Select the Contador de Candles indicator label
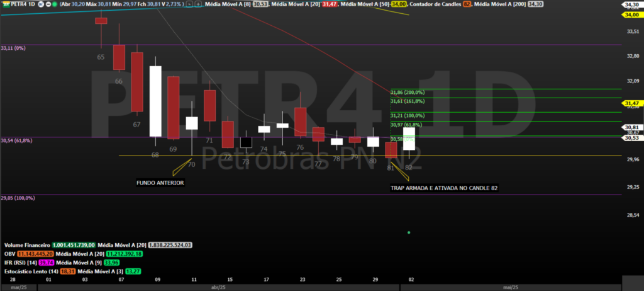Viewport: 644px width, 291px height. tap(436, 4)
